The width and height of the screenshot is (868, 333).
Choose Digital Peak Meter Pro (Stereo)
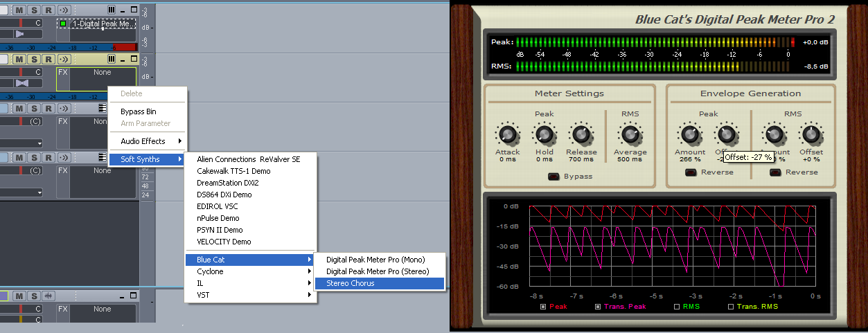point(379,271)
